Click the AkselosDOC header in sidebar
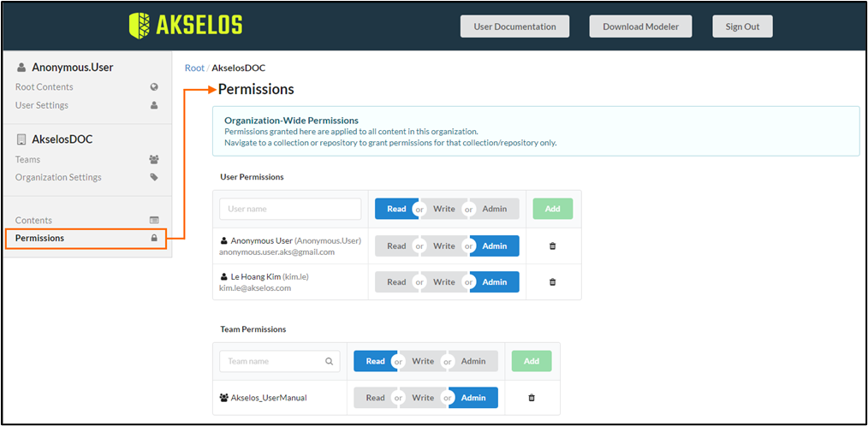This screenshot has height=426, width=868. [x=62, y=139]
